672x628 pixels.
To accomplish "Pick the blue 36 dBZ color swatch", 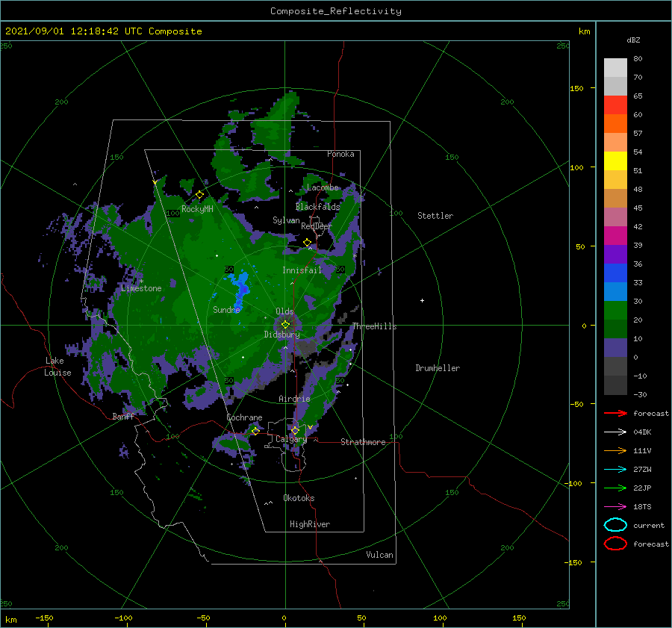I will coord(615,273).
